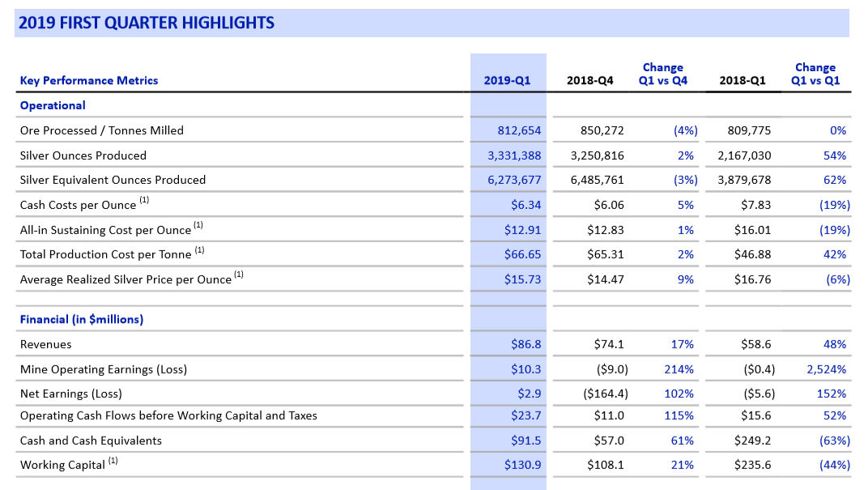Screen dimensions: 868x490
Task: Click the ($164.4) net loss value
Action: [x=606, y=394]
